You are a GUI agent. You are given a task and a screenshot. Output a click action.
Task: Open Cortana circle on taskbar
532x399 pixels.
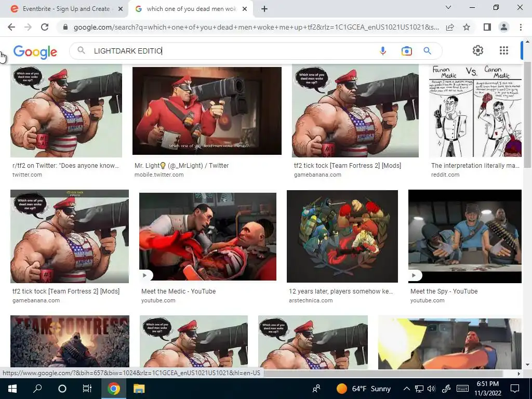point(62,389)
